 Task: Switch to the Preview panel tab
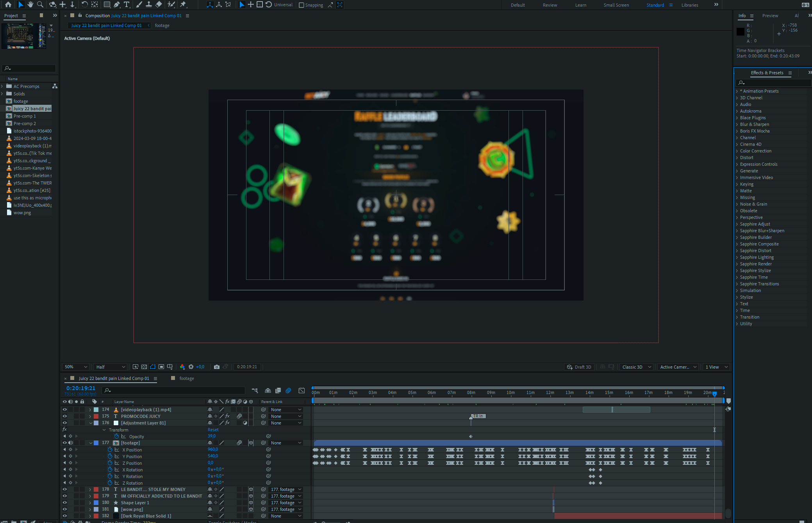pos(770,16)
